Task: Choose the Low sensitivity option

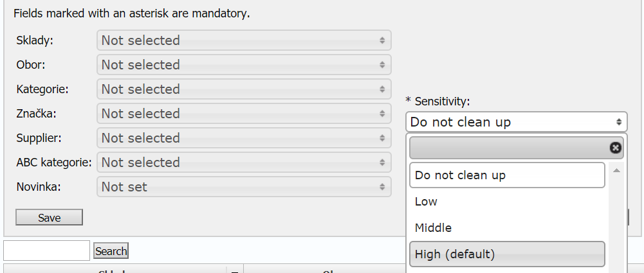Action: click(x=507, y=202)
